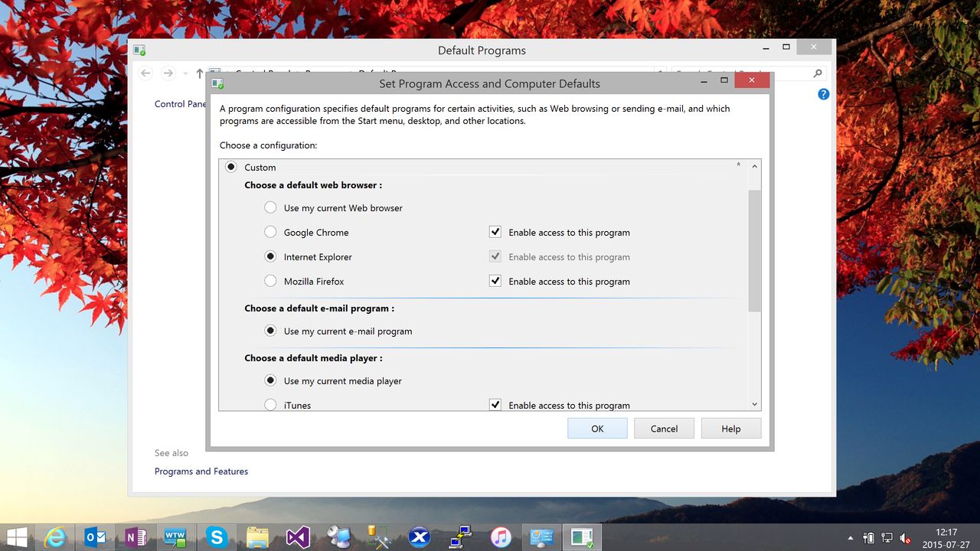This screenshot has height=551, width=980.
Task: Click the Default Programs window title icon
Action: click(x=139, y=50)
